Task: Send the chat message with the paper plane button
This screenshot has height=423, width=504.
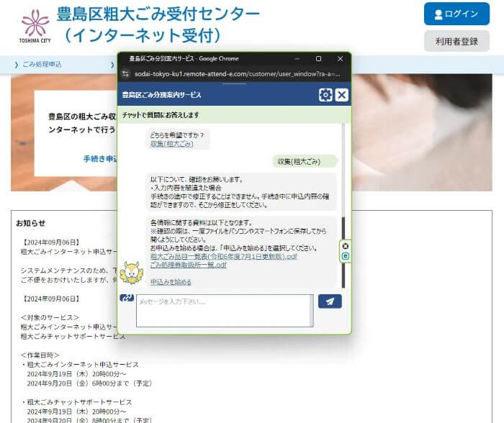Action: pos(330,301)
